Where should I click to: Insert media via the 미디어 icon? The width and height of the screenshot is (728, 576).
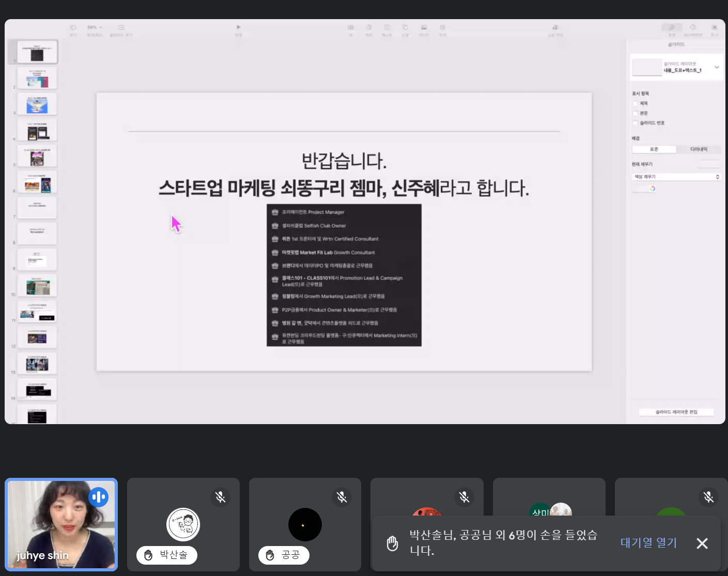(x=424, y=28)
